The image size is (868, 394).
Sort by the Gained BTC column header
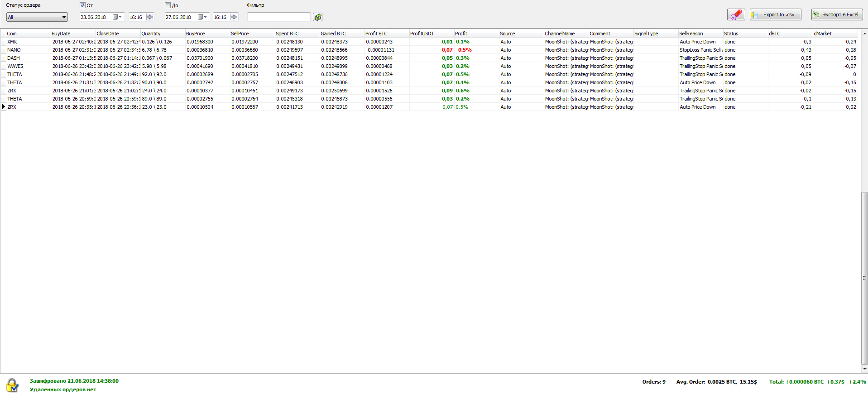click(342, 34)
